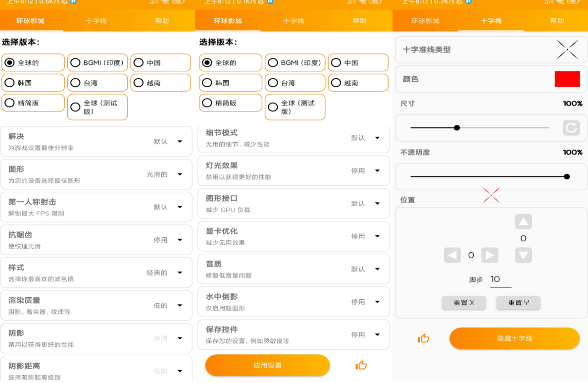This screenshot has width=588, height=383.
Task: Click the 不透明度 opacity slider handle
Action: [567, 176]
